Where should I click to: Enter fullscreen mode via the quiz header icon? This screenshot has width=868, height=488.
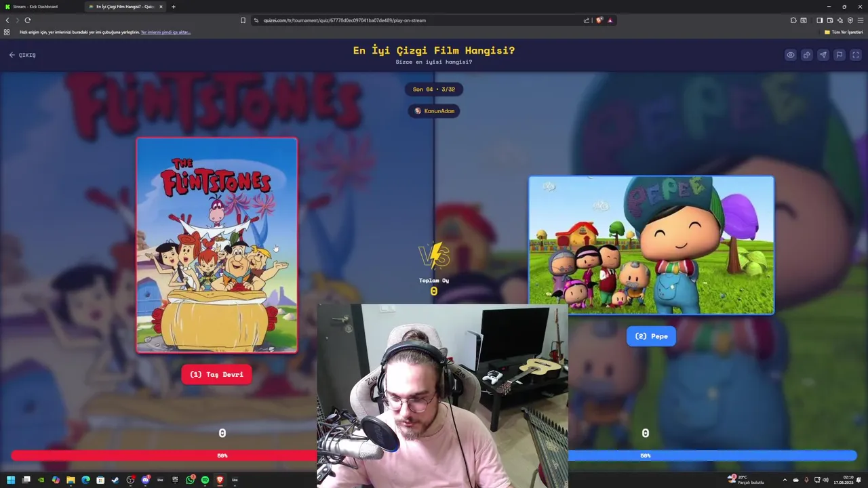coord(856,55)
